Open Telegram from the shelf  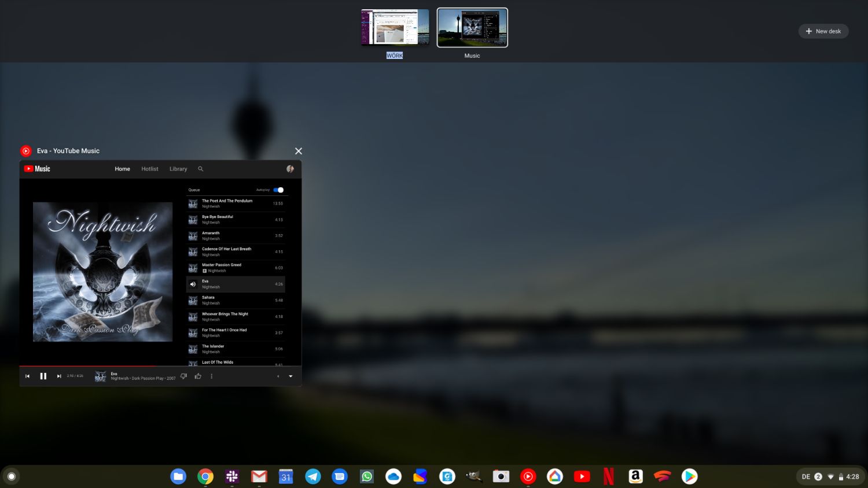(313, 476)
